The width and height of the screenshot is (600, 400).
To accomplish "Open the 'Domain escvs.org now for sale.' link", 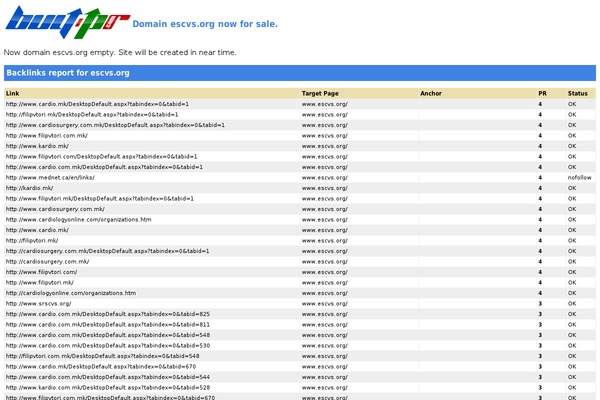I will [x=205, y=24].
